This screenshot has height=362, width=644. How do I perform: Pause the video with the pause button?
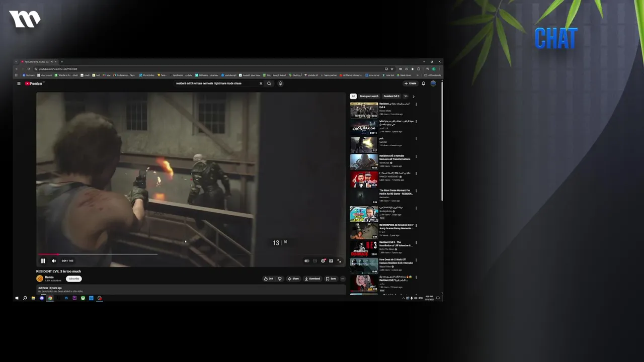point(43,261)
